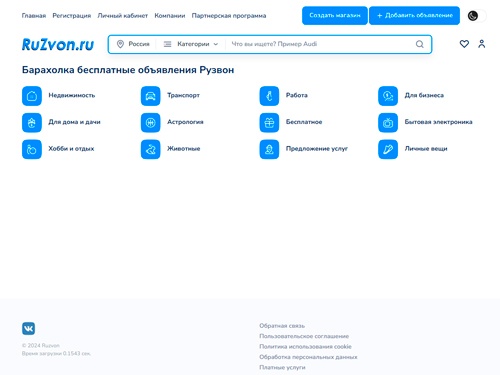500x375 pixels.
Task: Open the Обратная связь footer link
Action: click(x=282, y=326)
